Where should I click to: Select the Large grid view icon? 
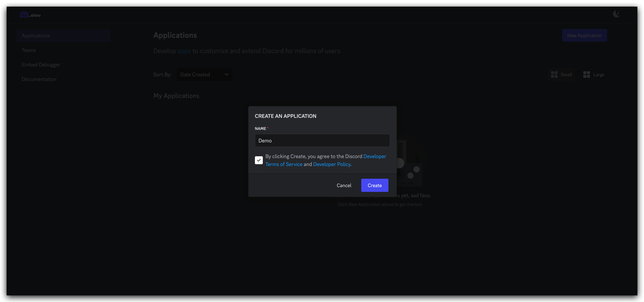(586, 75)
